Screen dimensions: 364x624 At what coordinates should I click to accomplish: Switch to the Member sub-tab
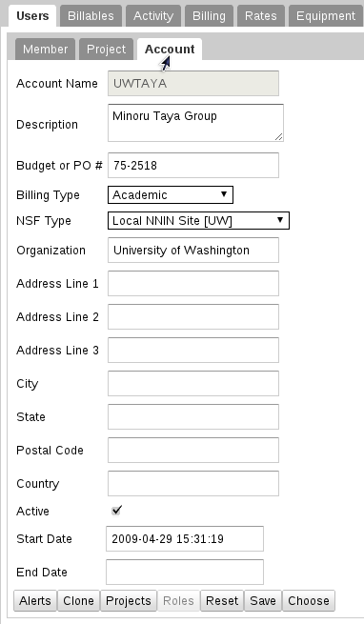pos(45,50)
